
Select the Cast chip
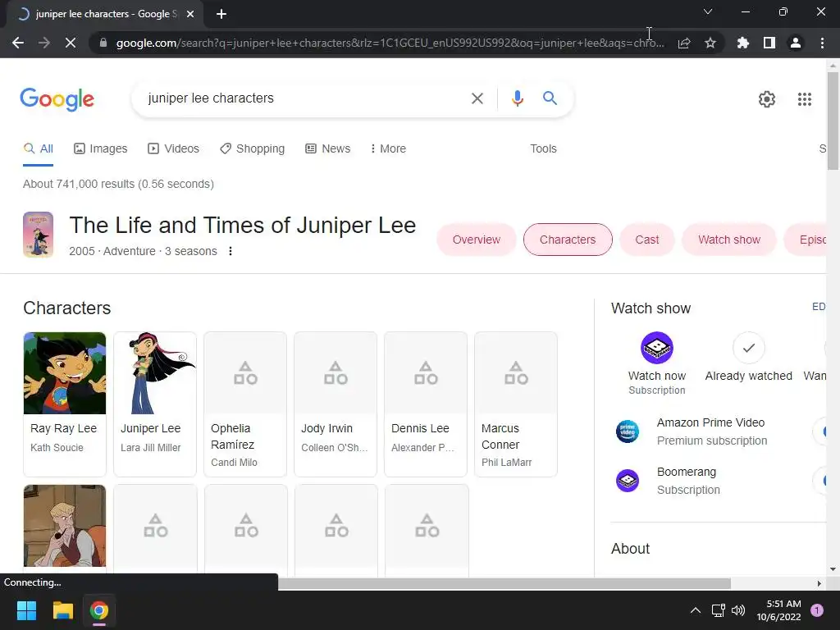click(x=646, y=240)
